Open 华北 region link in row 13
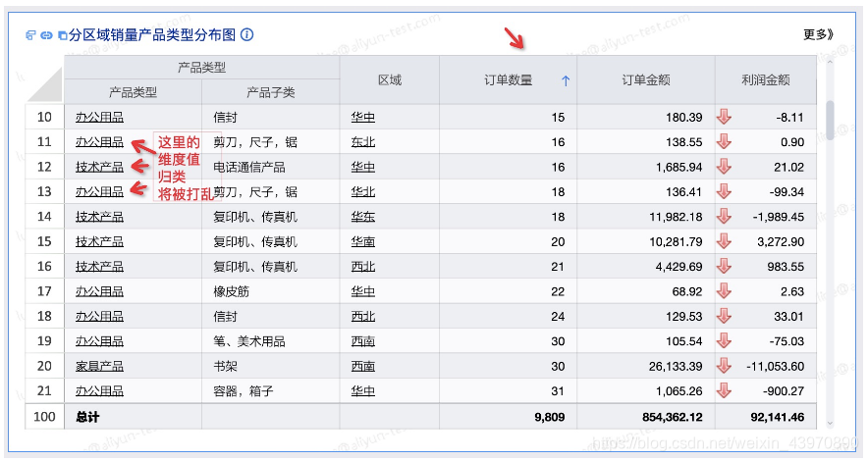 (x=363, y=192)
